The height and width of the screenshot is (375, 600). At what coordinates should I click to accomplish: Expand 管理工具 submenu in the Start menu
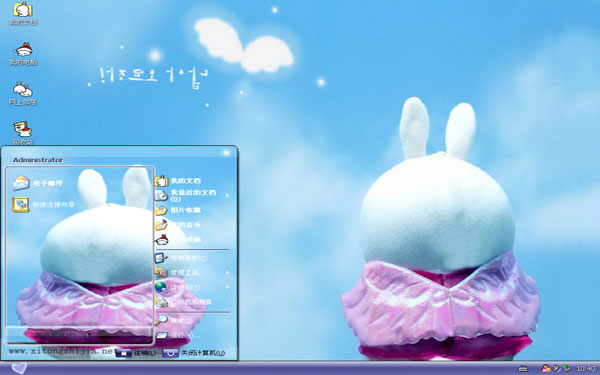coord(192,272)
